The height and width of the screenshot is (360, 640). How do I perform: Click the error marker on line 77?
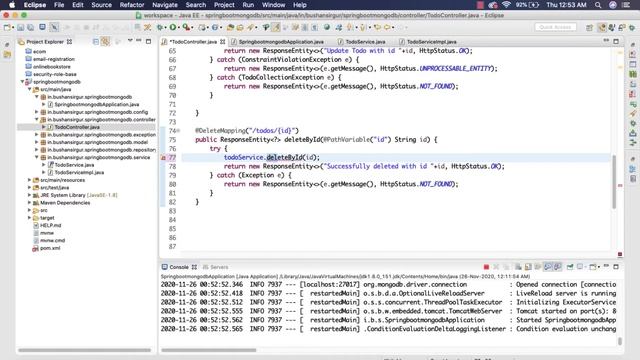coord(163,158)
